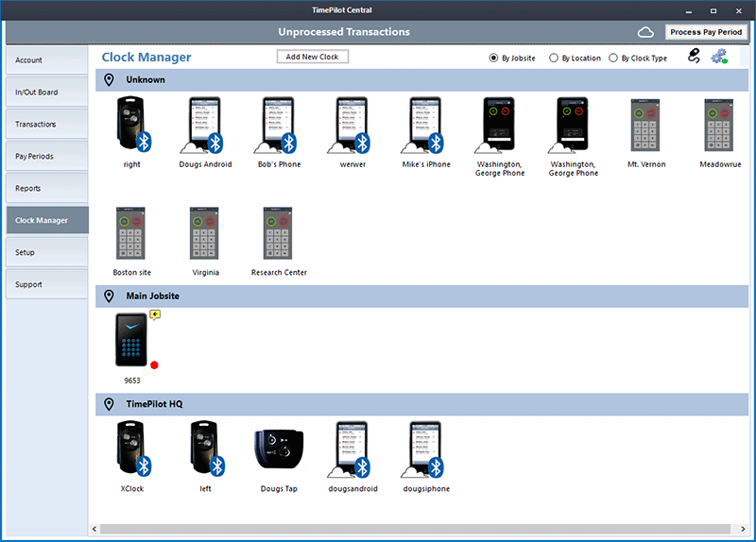Switch grouping to By Clock Type
Screen dimensions: 756x542
[x=613, y=58]
